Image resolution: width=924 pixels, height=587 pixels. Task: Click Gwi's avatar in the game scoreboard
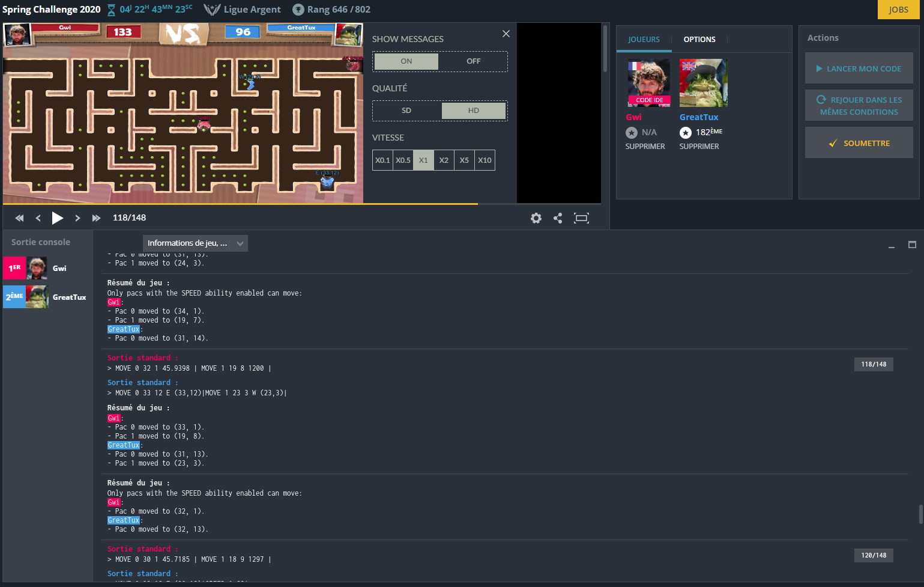tap(17, 34)
